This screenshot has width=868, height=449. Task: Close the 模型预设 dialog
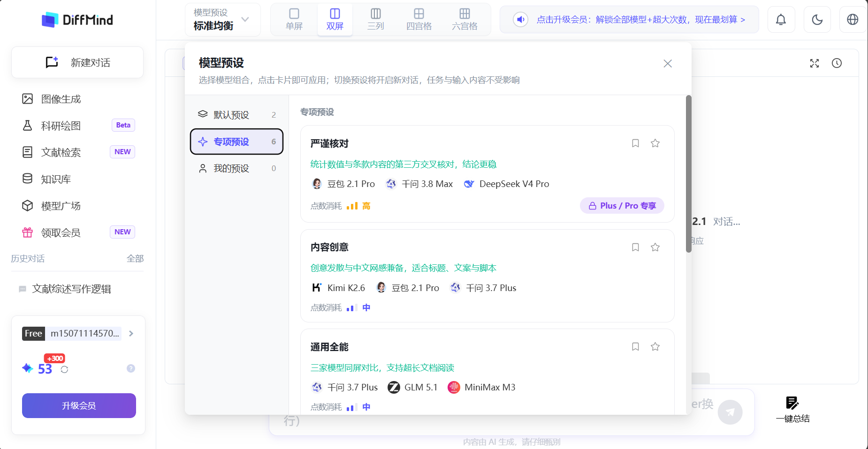(668, 63)
